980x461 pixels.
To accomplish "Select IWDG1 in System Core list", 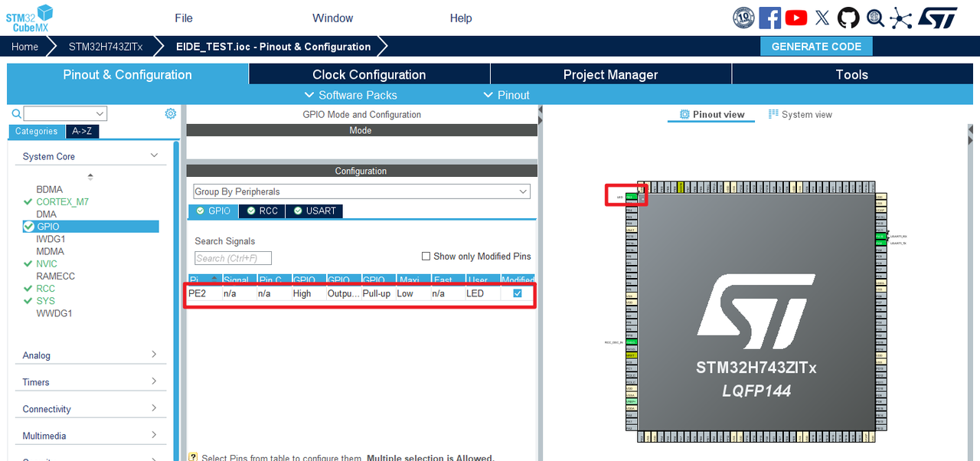I will [51, 239].
